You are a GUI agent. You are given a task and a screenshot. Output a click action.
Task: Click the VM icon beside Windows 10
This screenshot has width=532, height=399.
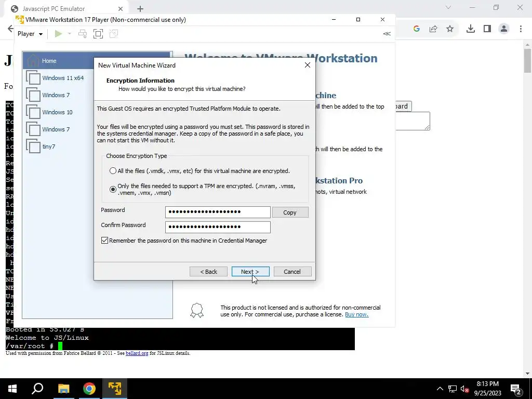(x=33, y=112)
